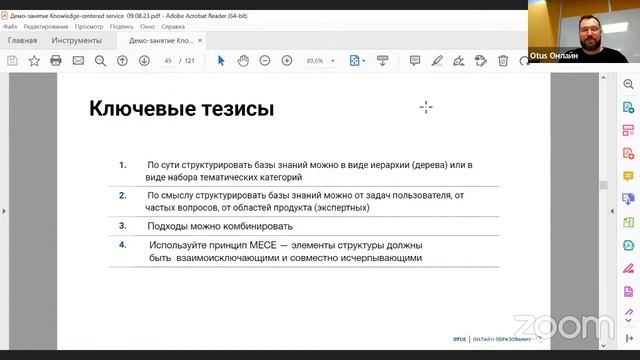Open Edit PDF tool in right pane
This screenshot has height=360, width=640.
pyautogui.click(x=629, y=130)
